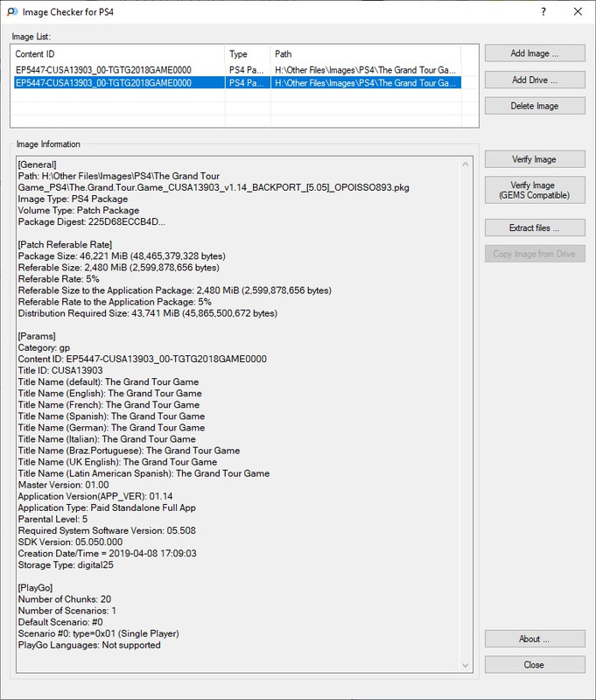Click PlayGo Languages: Not supported line

pos(89,645)
